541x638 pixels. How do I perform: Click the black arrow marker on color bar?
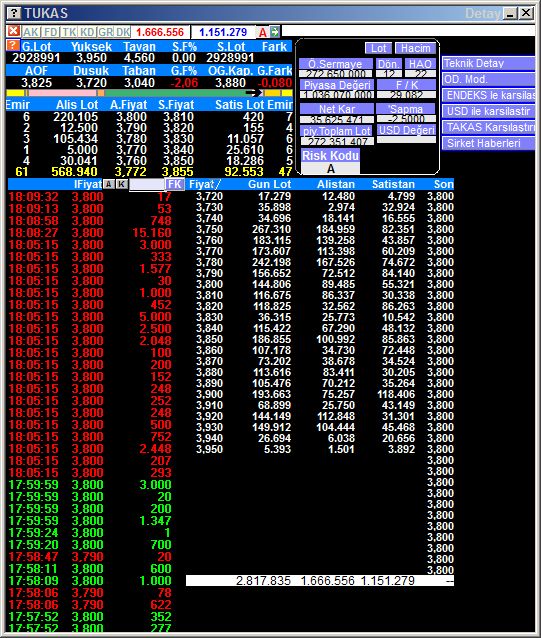tap(254, 93)
